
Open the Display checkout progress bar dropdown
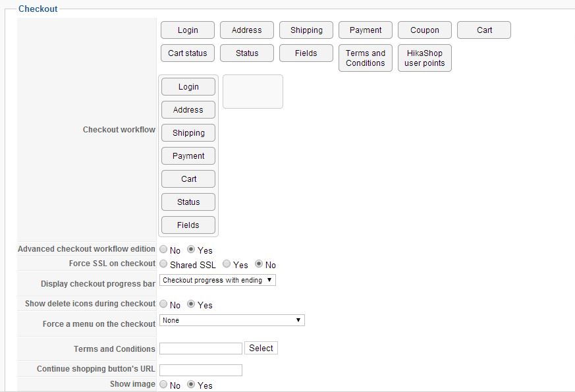(x=217, y=280)
